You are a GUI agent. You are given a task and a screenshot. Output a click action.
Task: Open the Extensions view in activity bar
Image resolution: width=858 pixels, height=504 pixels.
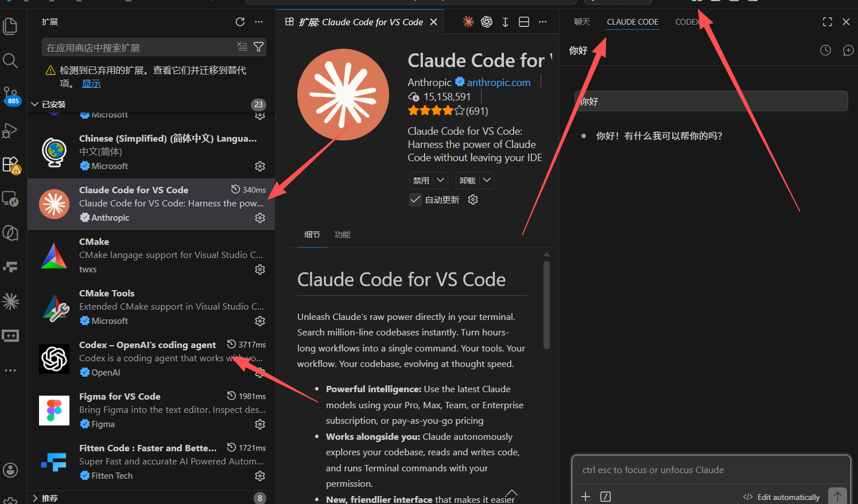coord(10,165)
